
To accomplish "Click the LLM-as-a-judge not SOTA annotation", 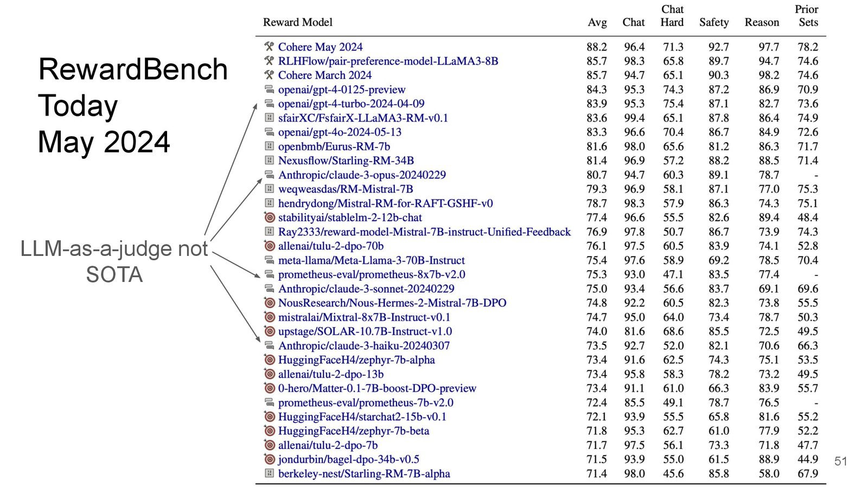I will pyautogui.click(x=114, y=261).
